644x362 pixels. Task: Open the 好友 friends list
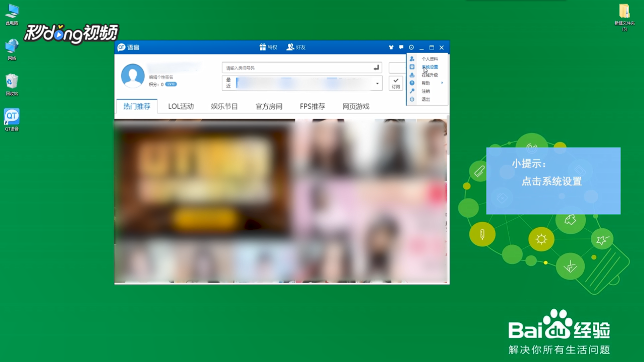(296, 47)
